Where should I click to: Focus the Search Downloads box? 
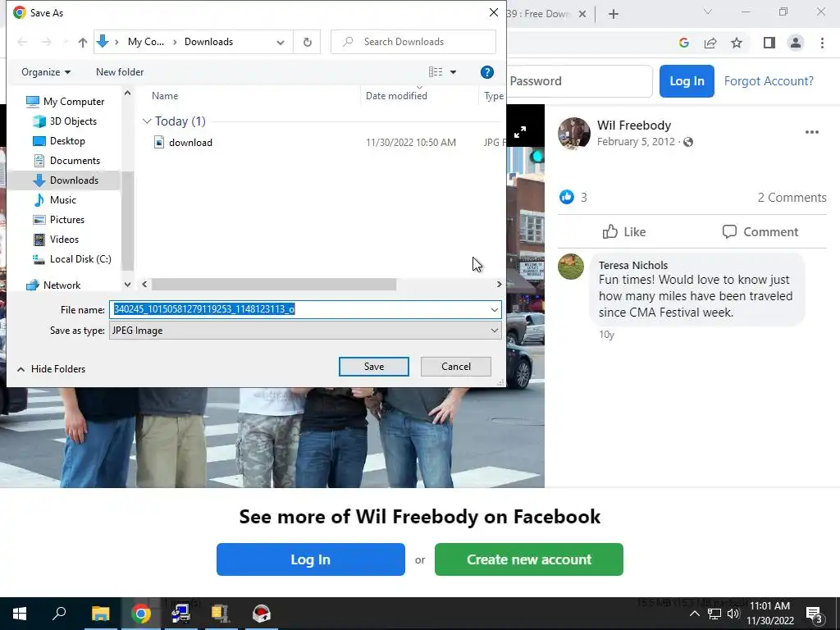[413, 42]
